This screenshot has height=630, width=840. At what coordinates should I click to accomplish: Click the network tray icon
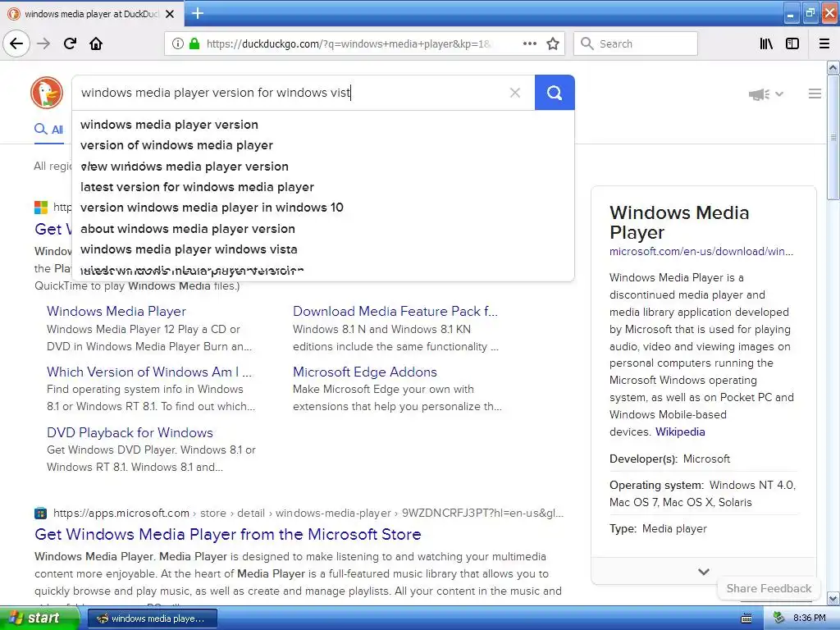[x=778, y=619]
